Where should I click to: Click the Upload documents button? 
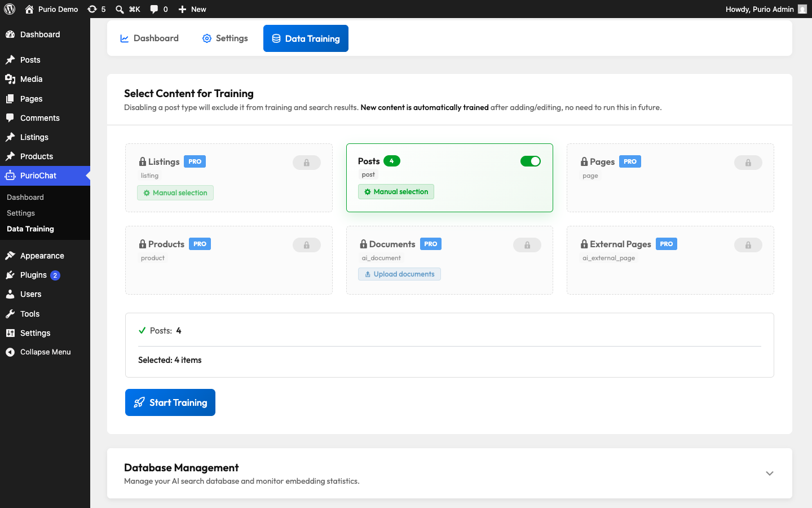399,274
